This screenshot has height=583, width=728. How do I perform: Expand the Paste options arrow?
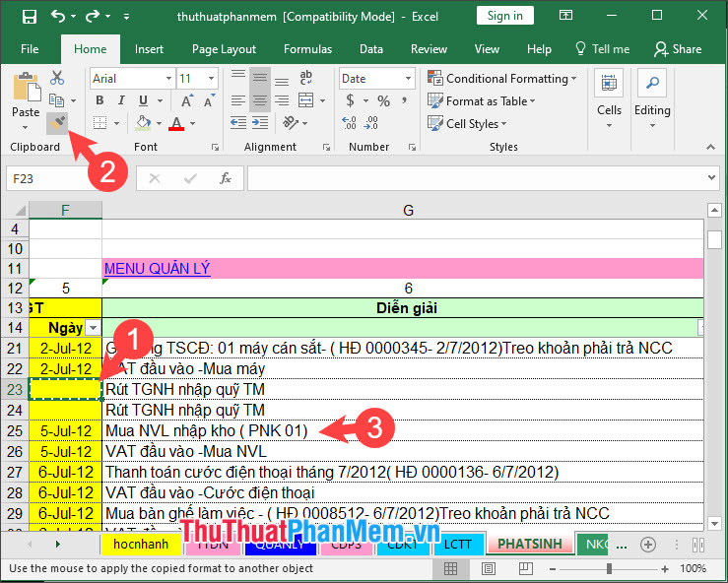click(26, 127)
